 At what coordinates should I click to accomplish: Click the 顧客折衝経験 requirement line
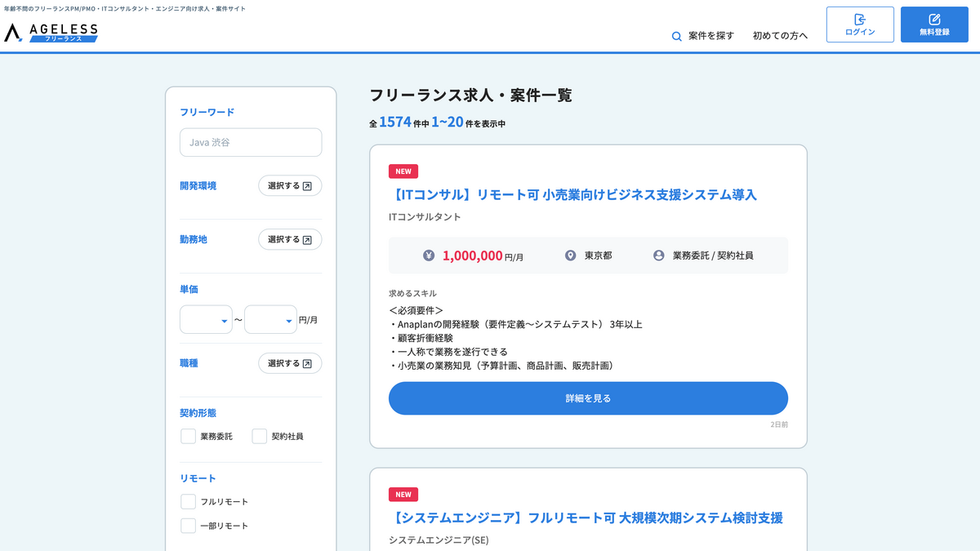coord(421,338)
